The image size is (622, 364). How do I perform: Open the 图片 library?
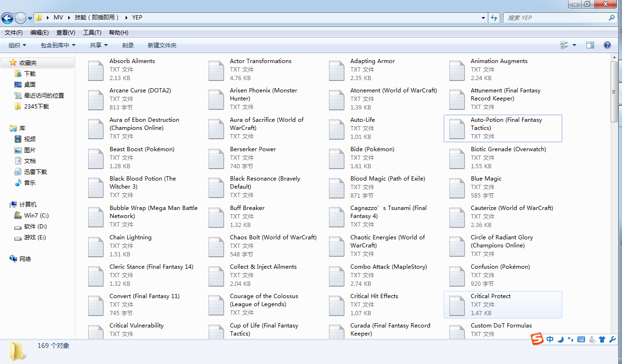pyautogui.click(x=30, y=150)
